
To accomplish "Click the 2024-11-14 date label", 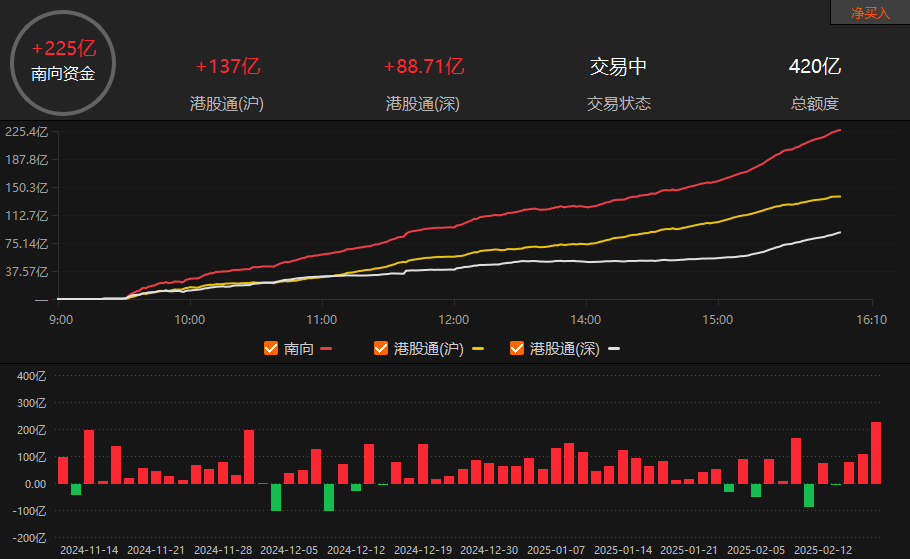I will coord(89,550).
